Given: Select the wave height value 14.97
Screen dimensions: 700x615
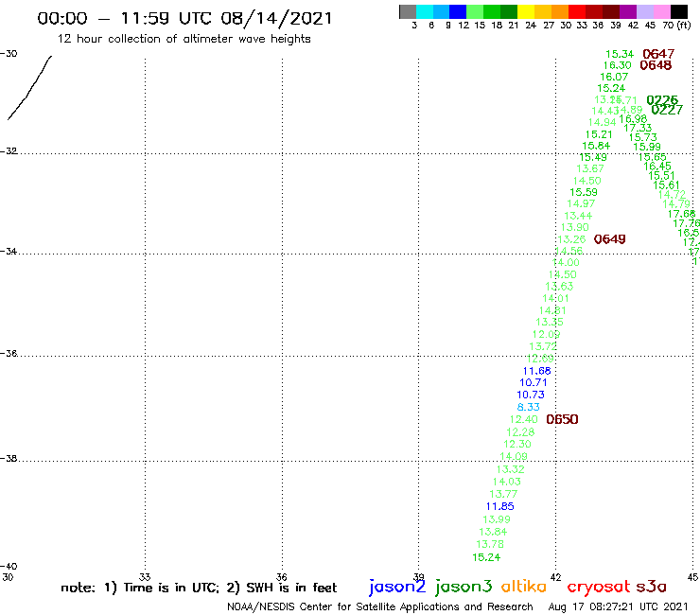Looking at the screenshot, I should (581, 203).
